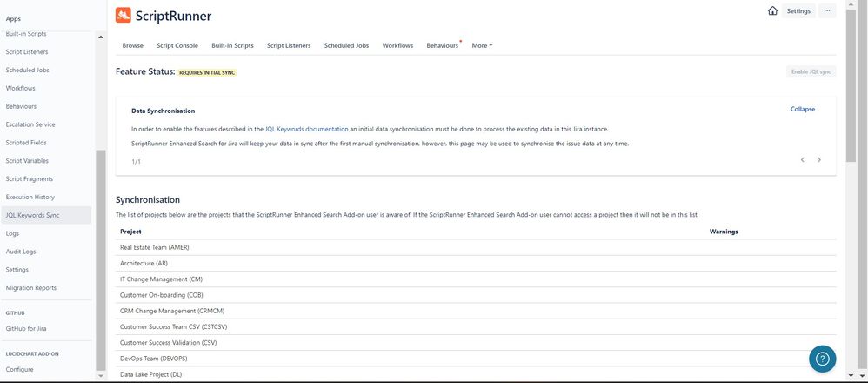
Task: Click the REQUIRES INITIAL SYNC status badge
Action: pyautogui.click(x=207, y=72)
